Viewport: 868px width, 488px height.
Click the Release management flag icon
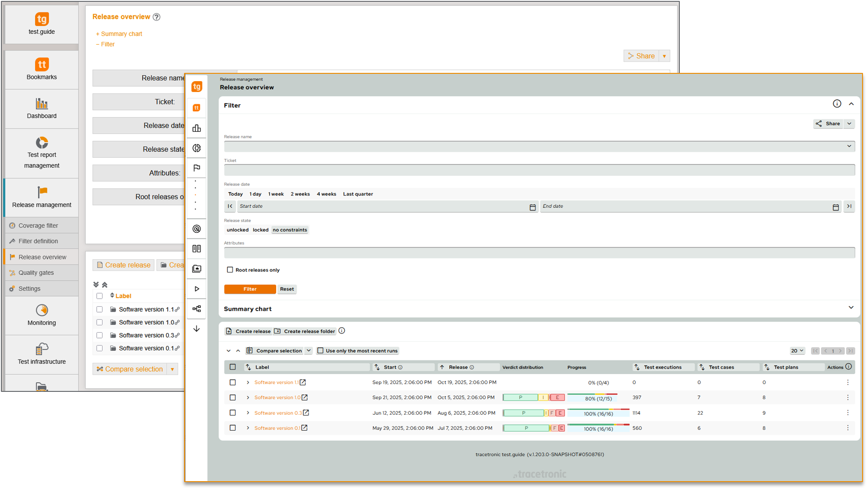41,191
